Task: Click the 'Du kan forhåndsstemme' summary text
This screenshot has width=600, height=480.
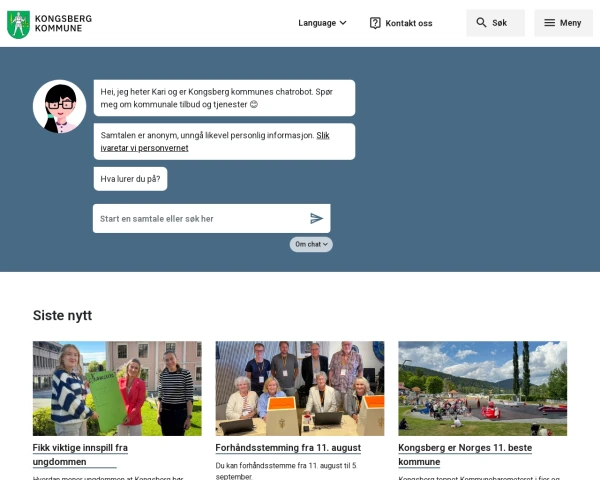Action: pos(286,471)
